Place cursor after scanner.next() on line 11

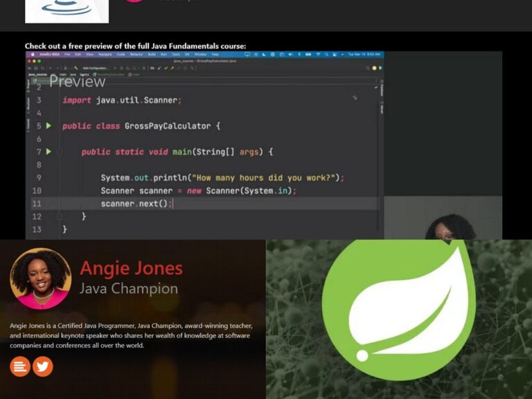coord(172,204)
